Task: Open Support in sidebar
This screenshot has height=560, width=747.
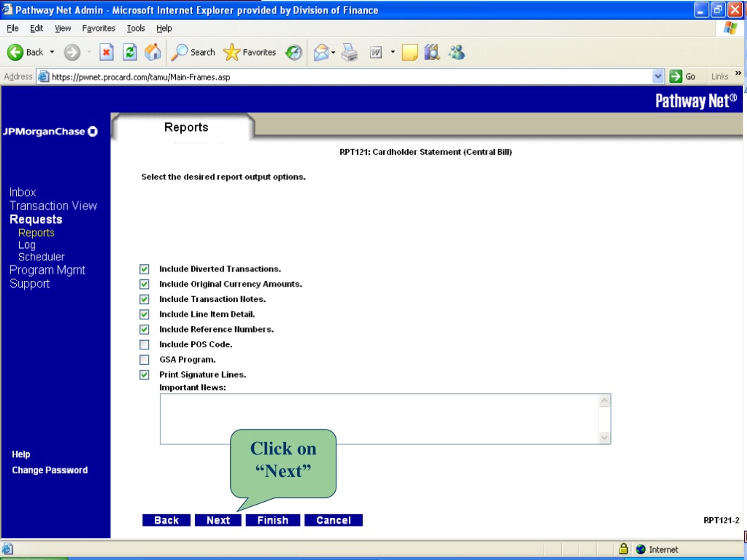Action: pyautogui.click(x=30, y=284)
